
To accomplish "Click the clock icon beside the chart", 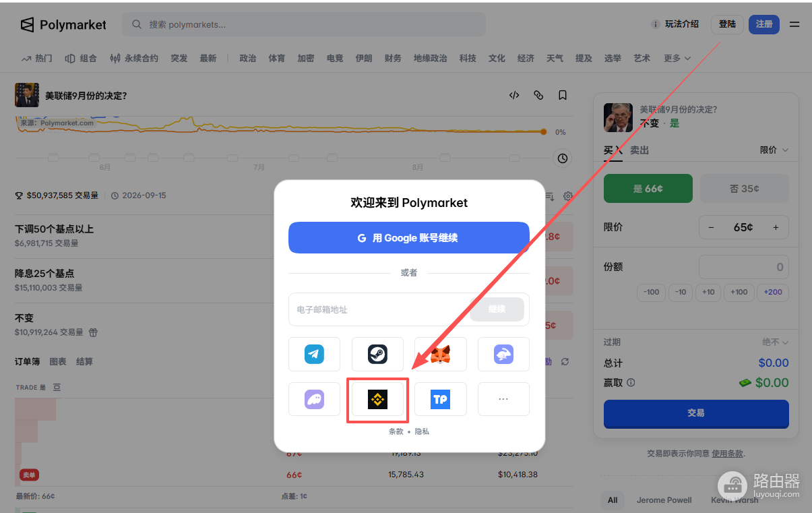I will tap(563, 158).
